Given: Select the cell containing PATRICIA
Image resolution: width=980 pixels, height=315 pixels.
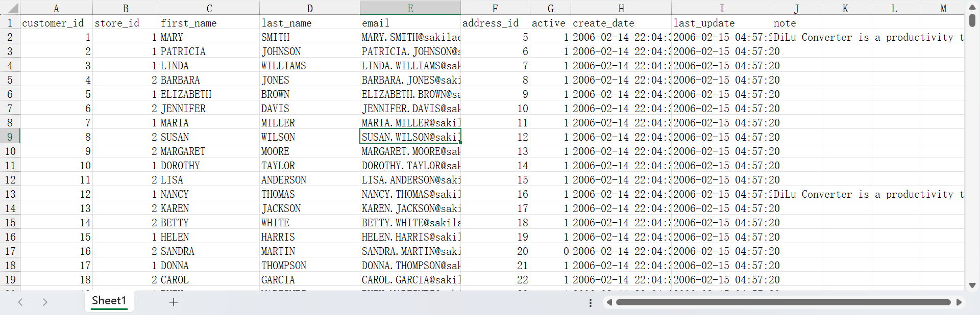Looking at the screenshot, I should (209, 51).
